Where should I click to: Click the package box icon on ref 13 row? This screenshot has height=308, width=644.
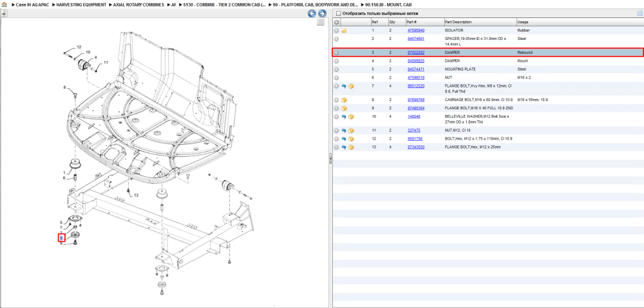pyautogui.click(x=351, y=147)
